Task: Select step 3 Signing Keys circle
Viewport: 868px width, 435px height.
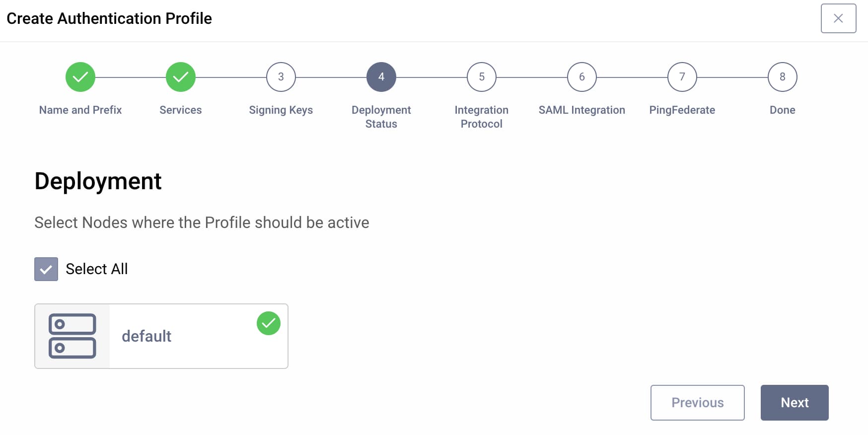Action: tap(281, 76)
